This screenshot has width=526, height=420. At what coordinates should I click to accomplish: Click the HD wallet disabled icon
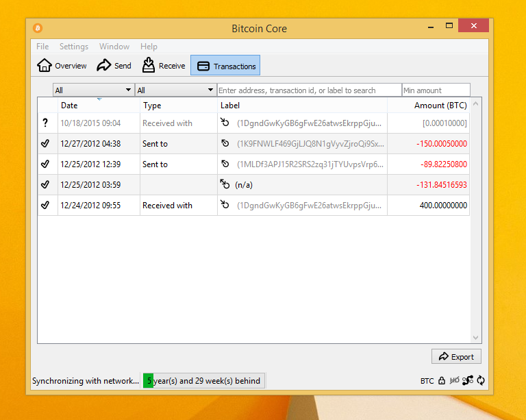(x=455, y=380)
